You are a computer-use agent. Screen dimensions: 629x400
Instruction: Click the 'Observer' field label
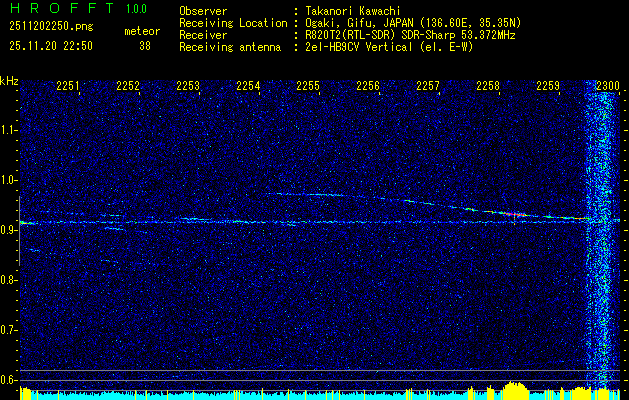203,11
